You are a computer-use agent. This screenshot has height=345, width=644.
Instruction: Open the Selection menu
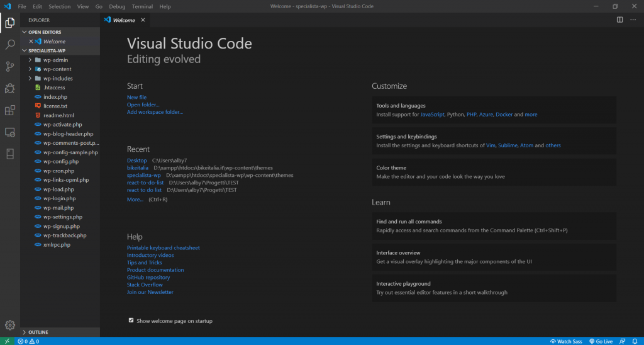click(59, 6)
